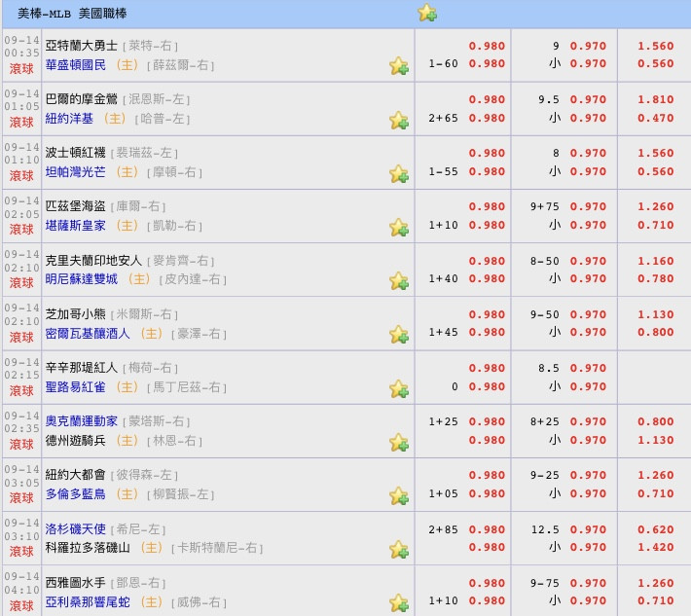Screen dimensions: 691x616
Task: Open the 亞利桑那響尾蛇 team link
Action: click(x=88, y=602)
